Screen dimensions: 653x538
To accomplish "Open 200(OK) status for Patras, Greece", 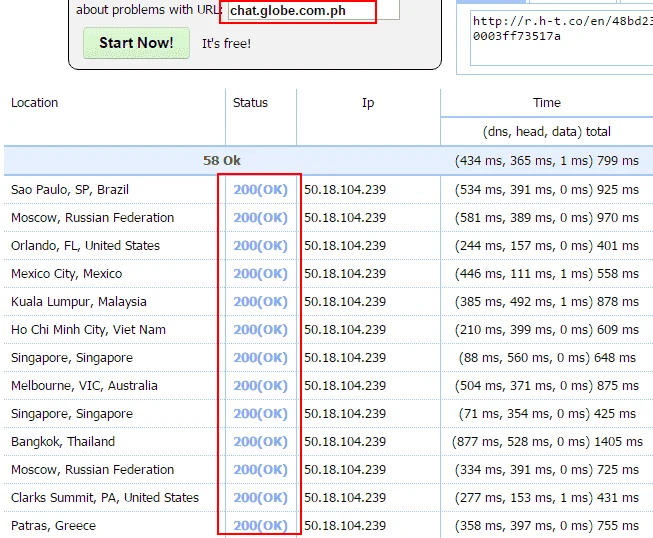I will [x=261, y=526].
